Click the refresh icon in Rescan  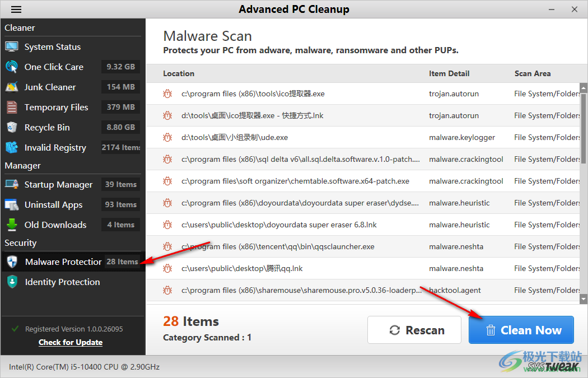(394, 330)
